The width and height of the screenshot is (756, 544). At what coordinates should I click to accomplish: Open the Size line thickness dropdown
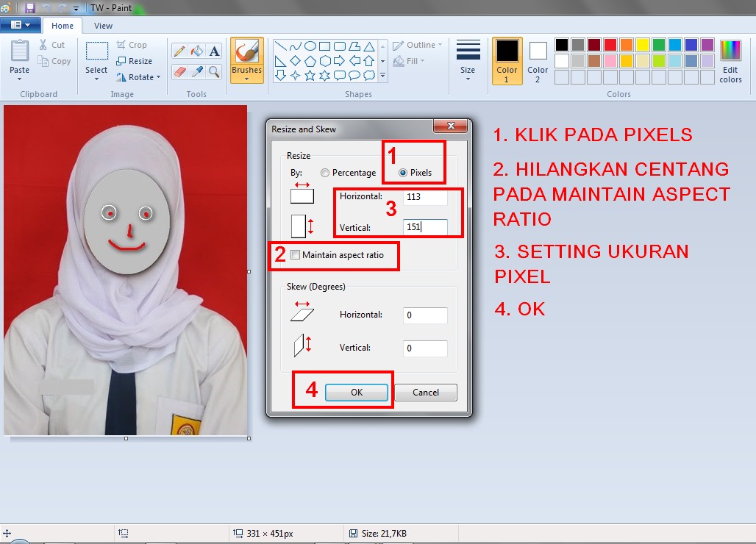468,60
